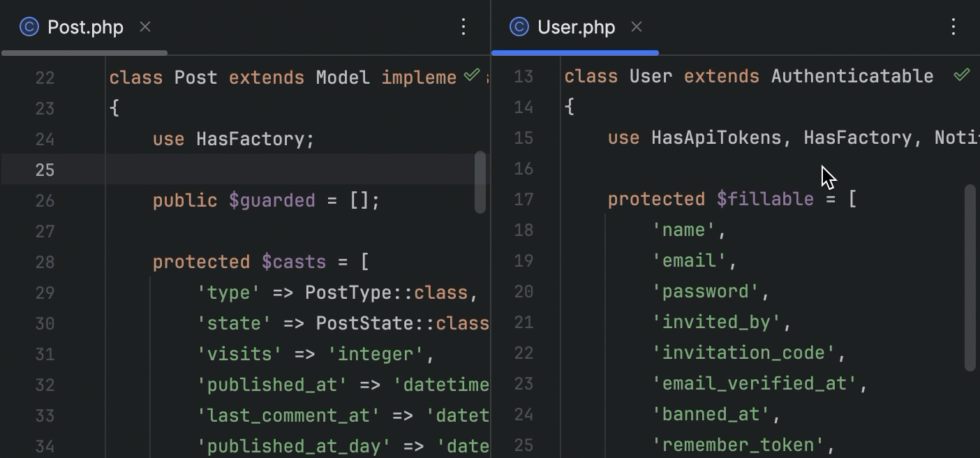Click line number 25 in the Post.php gutter
The width and height of the screenshot is (980, 458).
44,170
